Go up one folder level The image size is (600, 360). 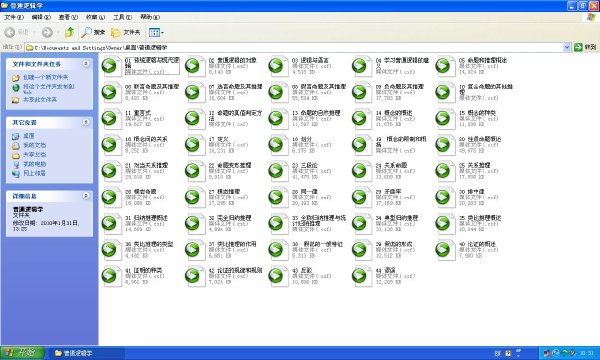click(69, 33)
